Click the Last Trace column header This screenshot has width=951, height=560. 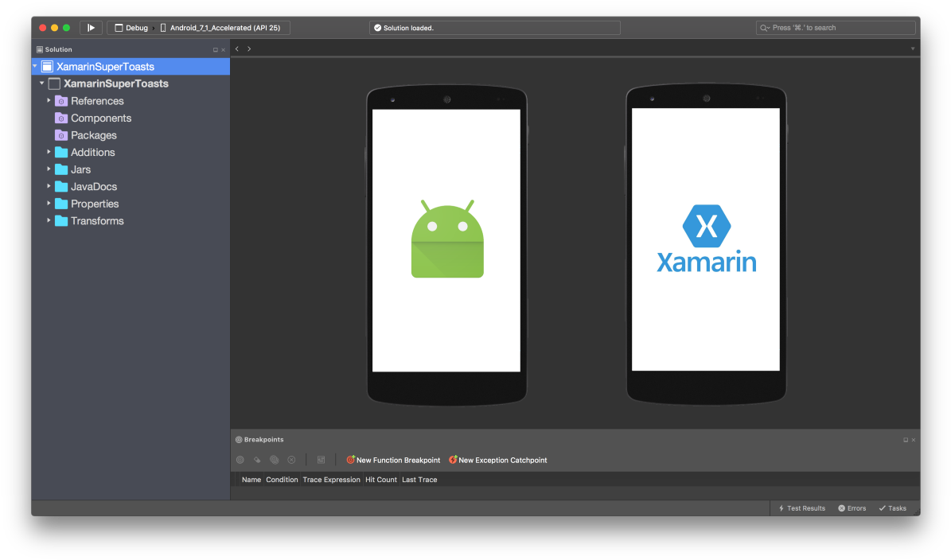(x=419, y=480)
